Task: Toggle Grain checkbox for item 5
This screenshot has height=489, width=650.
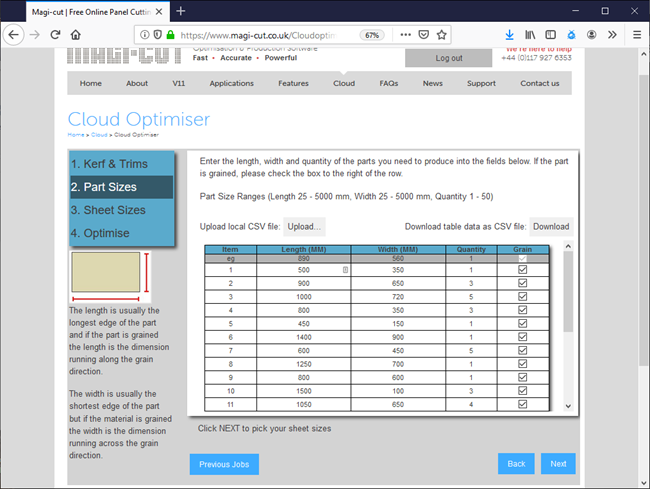Action: click(522, 324)
